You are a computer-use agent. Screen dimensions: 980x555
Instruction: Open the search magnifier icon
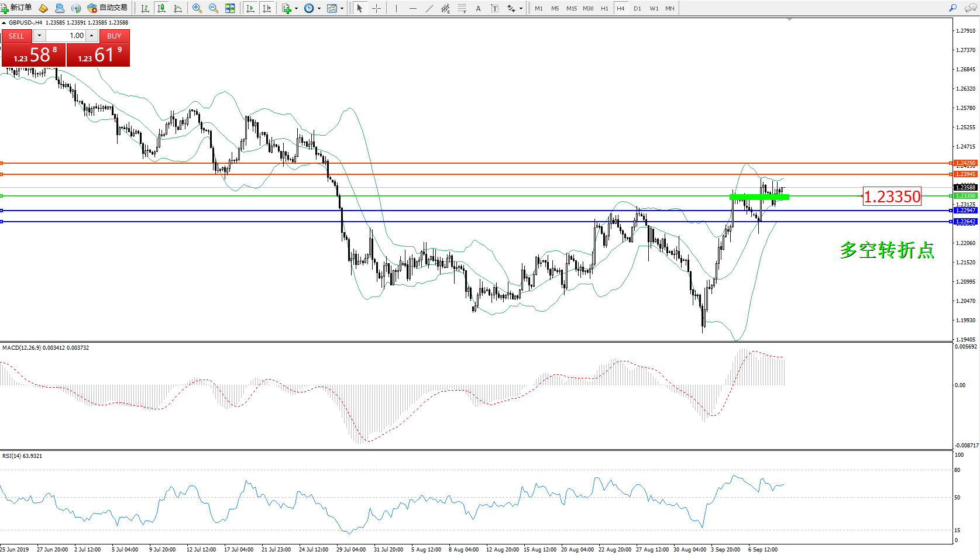click(953, 8)
